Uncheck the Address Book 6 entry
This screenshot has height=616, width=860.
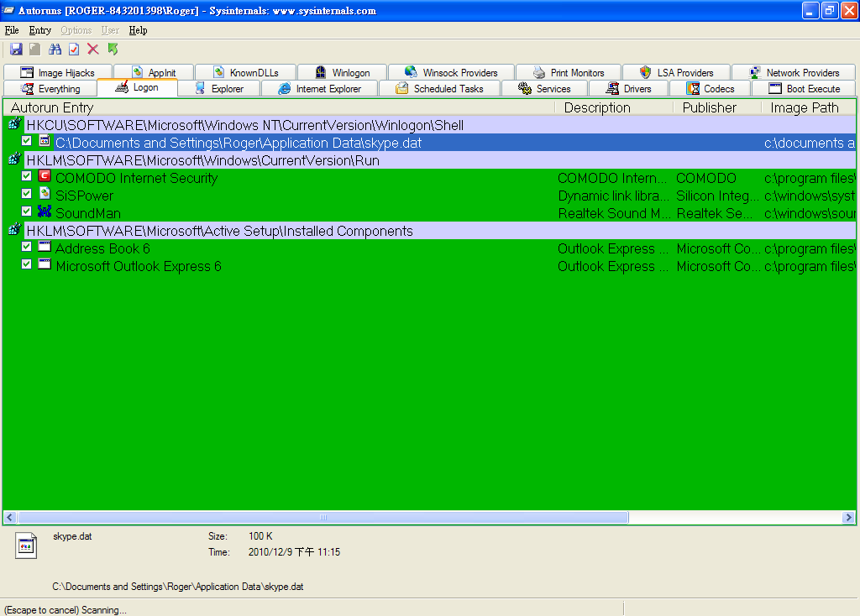(26, 246)
